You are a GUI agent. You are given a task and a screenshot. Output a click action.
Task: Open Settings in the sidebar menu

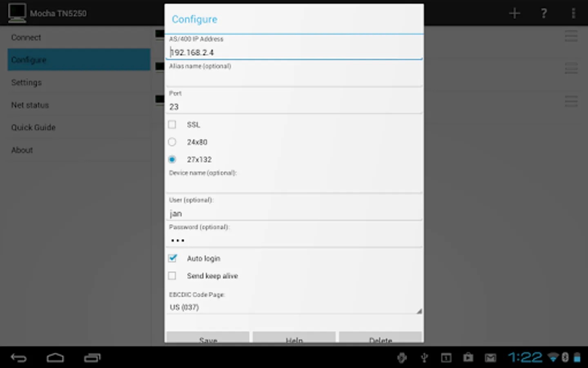(79, 82)
